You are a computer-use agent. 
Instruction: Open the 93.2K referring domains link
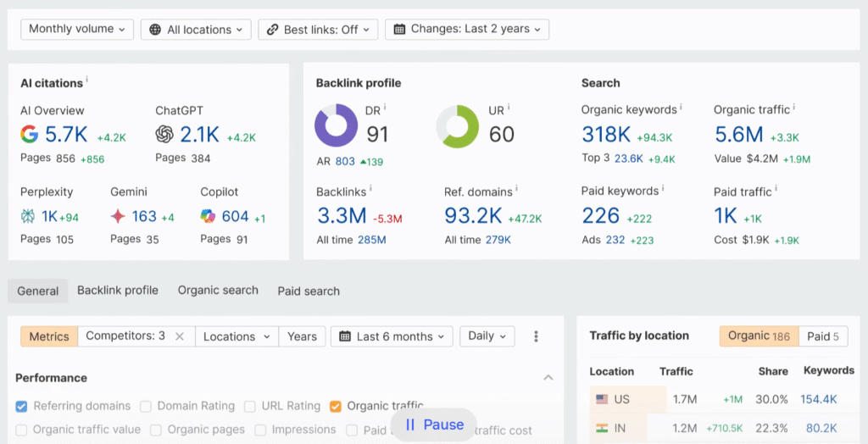(x=473, y=215)
